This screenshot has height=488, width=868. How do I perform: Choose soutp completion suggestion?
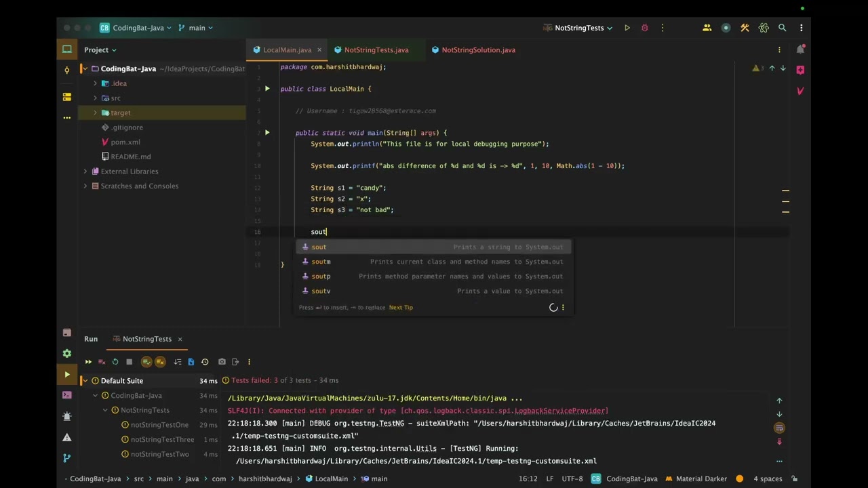point(432,277)
